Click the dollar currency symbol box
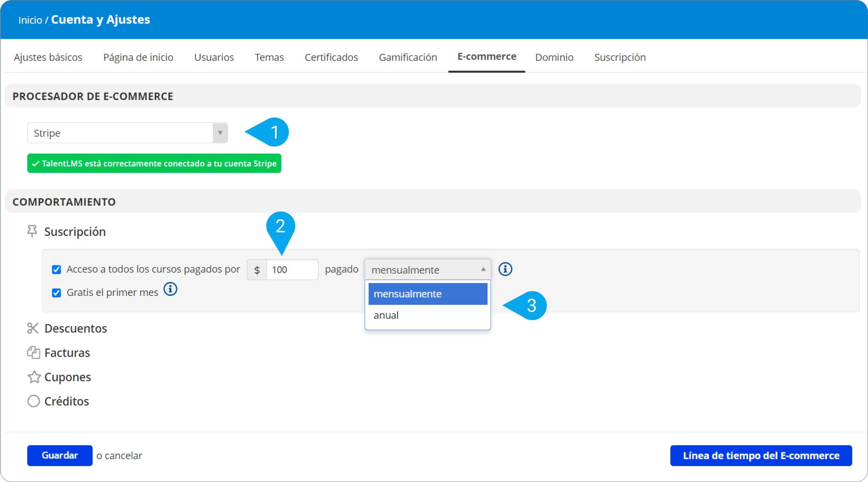 coord(257,269)
